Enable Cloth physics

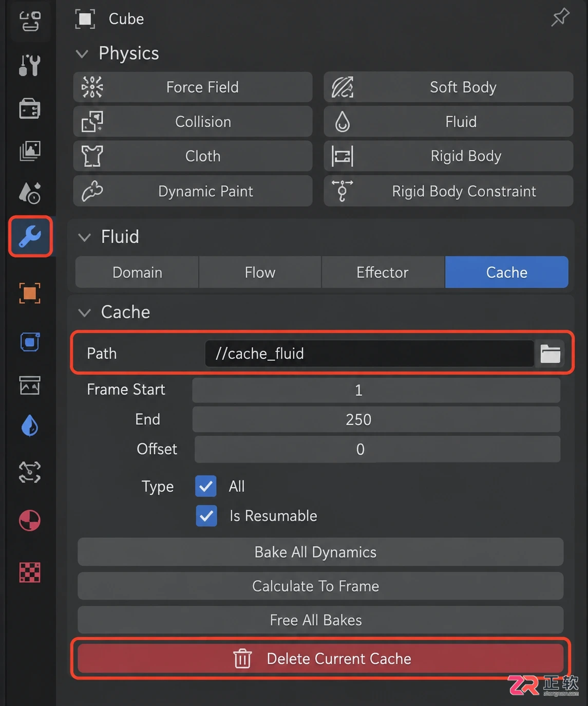[x=193, y=156]
